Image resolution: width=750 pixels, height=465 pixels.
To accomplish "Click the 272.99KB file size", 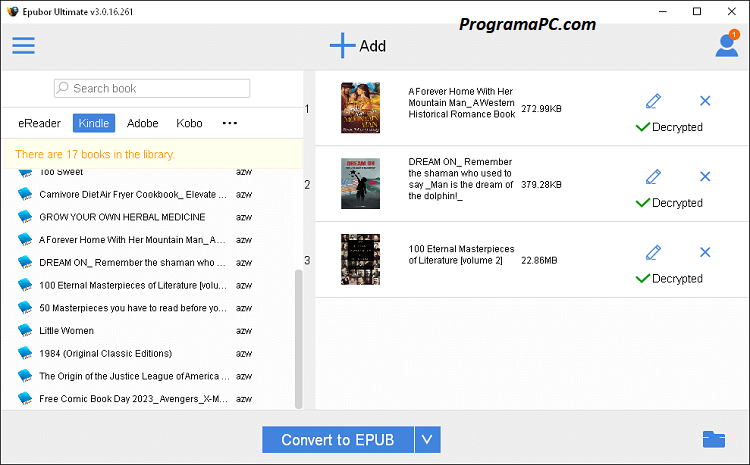I will click(541, 109).
